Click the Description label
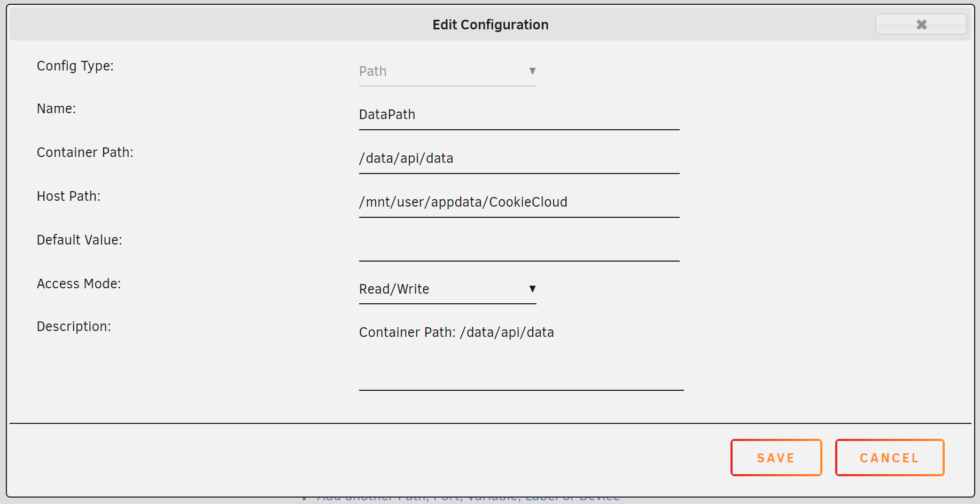Image resolution: width=980 pixels, height=504 pixels. point(74,327)
